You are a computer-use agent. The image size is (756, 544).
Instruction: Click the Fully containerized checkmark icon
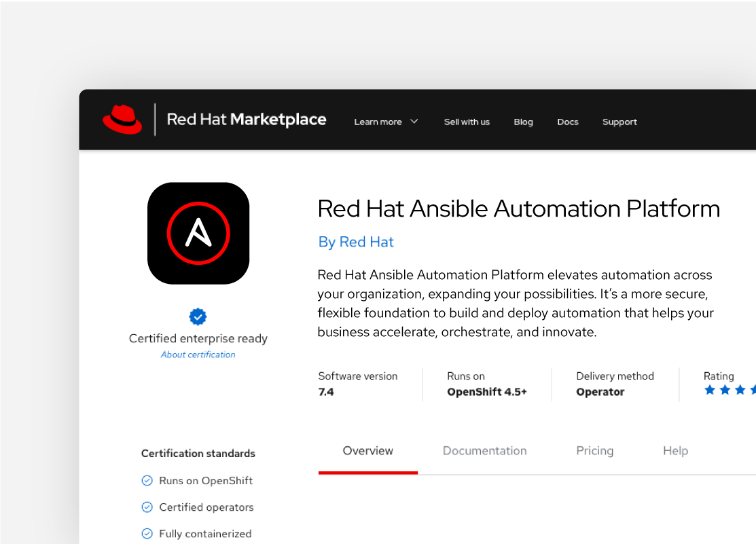[x=147, y=534]
